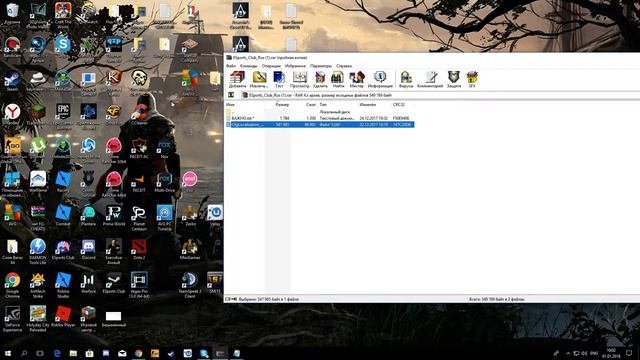Open Task View on taskbar

pos(40,353)
